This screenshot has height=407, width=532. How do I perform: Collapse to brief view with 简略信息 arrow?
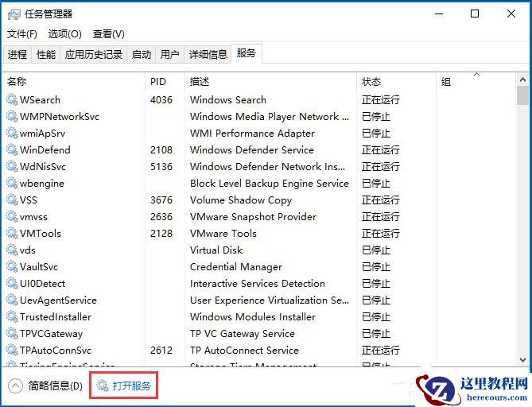point(15,386)
